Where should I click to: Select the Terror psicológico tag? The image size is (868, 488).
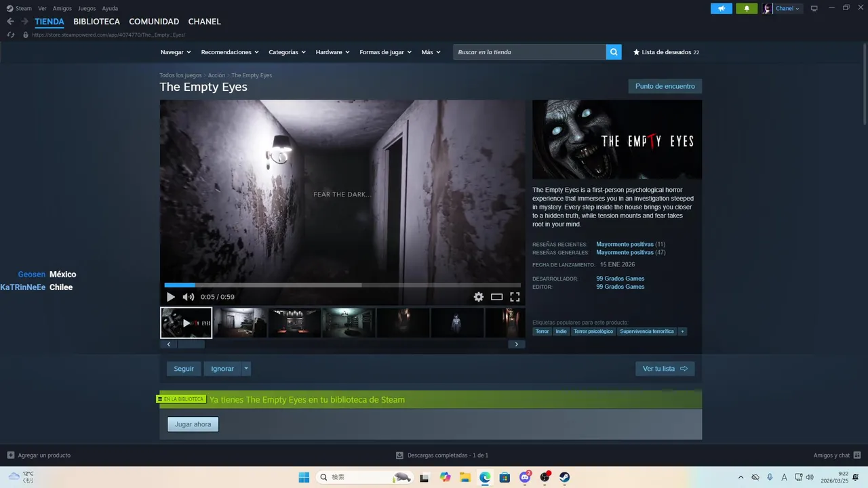coord(593,331)
